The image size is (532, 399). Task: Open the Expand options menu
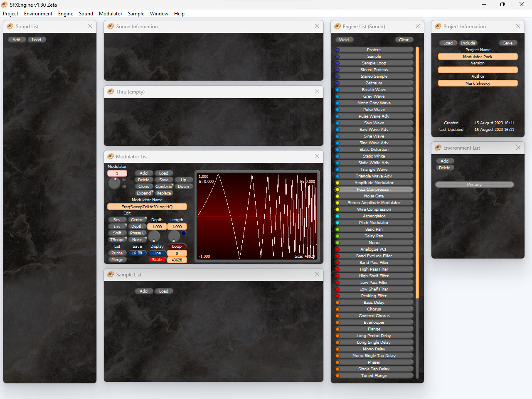pos(144,193)
